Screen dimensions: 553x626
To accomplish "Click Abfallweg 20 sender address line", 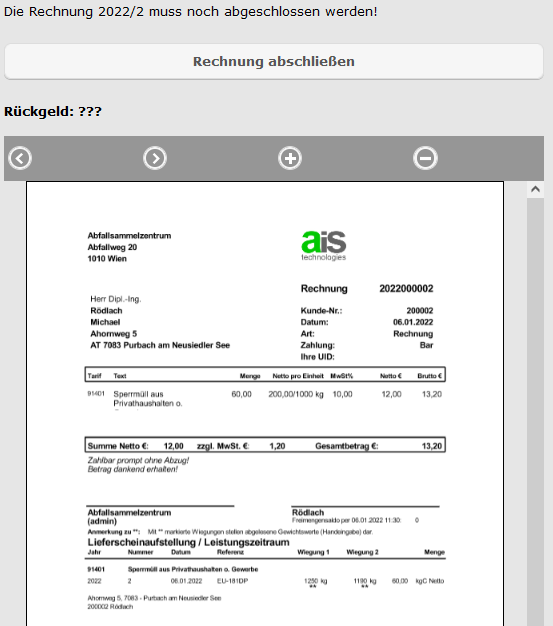I will pyautogui.click(x=112, y=247).
